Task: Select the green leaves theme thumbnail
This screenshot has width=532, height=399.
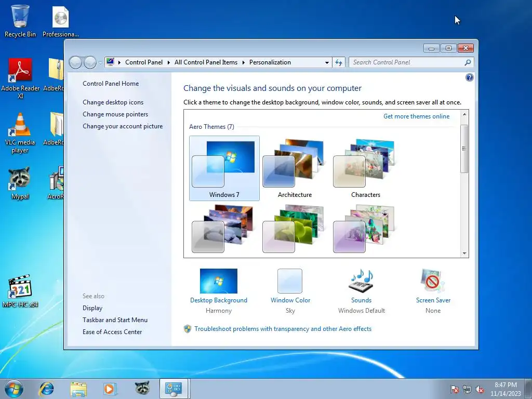Action: click(293, 229)
